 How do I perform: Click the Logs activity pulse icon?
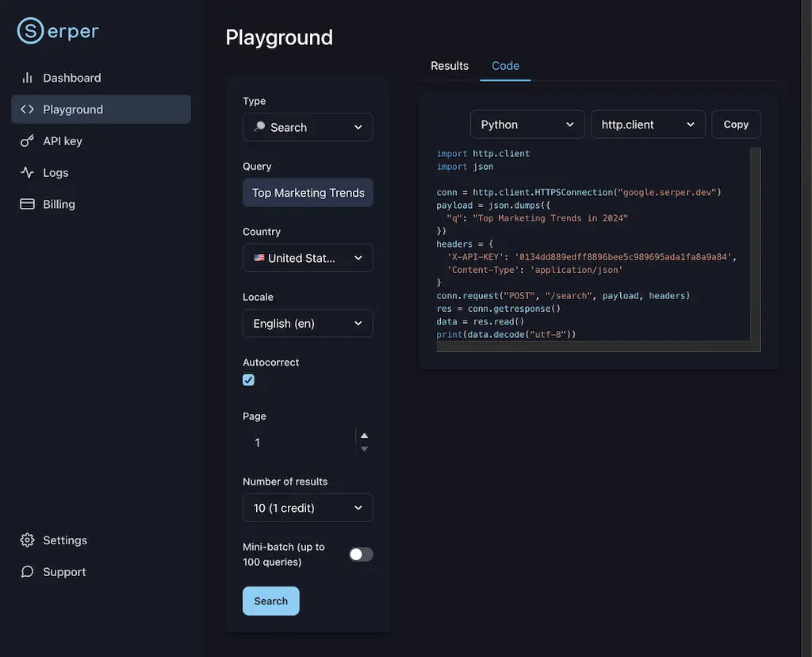point(27,173)
